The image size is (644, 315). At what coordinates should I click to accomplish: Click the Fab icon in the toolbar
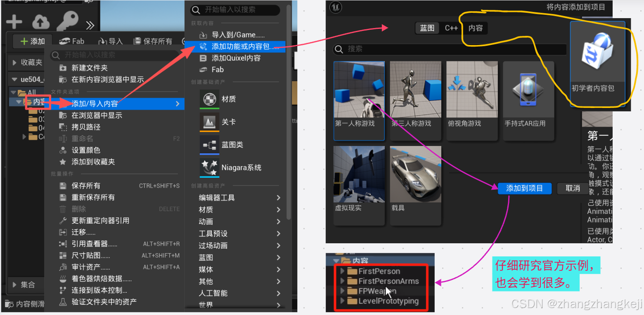click(72, 41)
